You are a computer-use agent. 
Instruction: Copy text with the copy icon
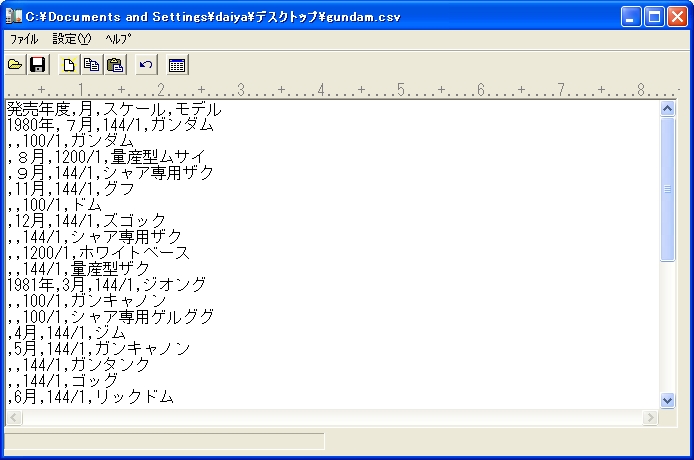tap(92, 65)
